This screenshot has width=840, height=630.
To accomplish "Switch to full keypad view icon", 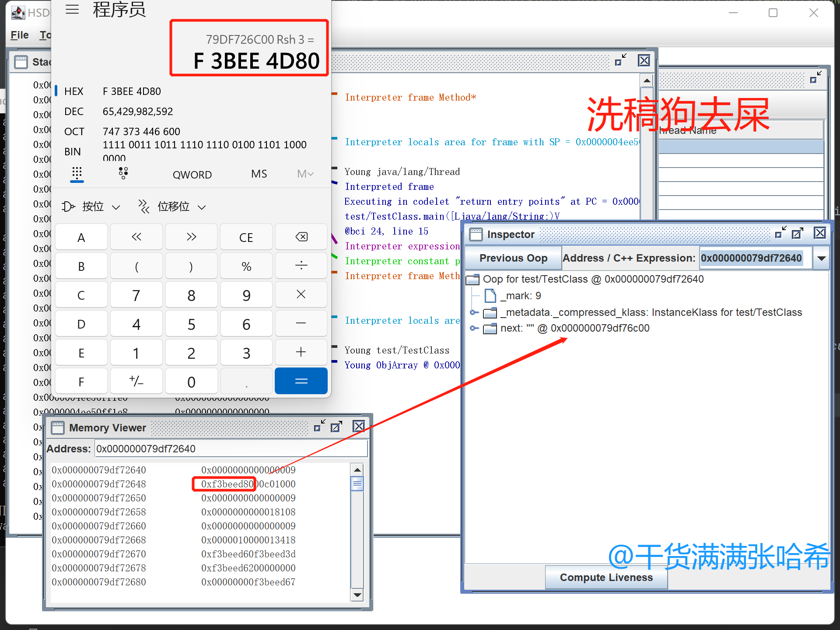I will pyautogui.click(x=77, y=174).
